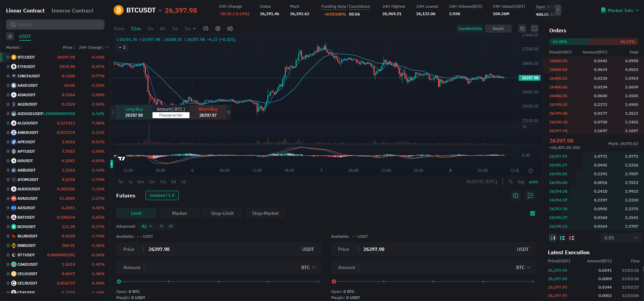Open the AL advanced order dropdown

tap(147, 226)
